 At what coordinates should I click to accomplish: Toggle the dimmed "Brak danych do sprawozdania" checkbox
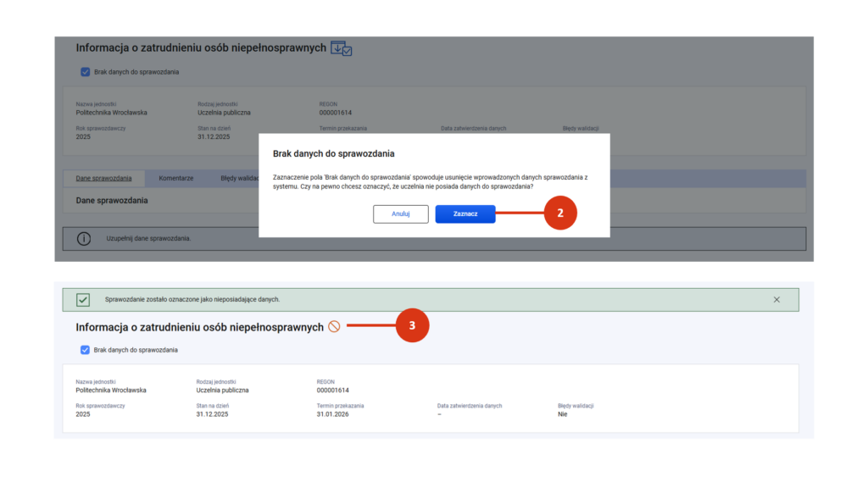click(x=85, y=72)
